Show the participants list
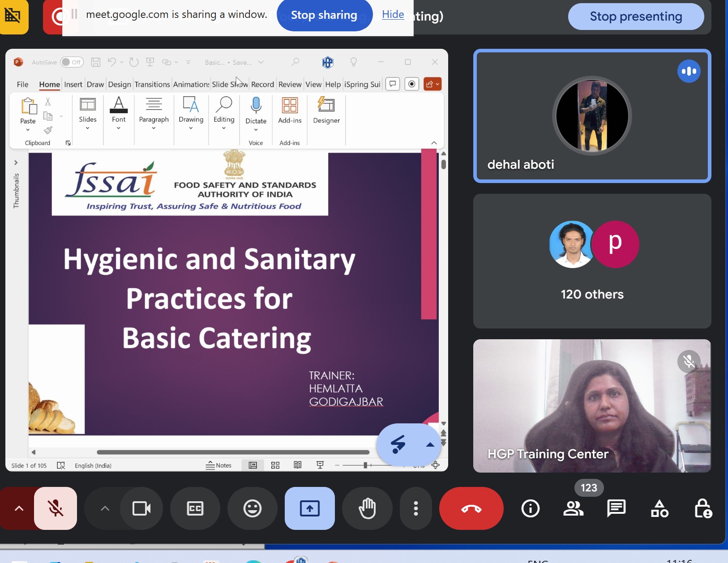 (573, 508)
